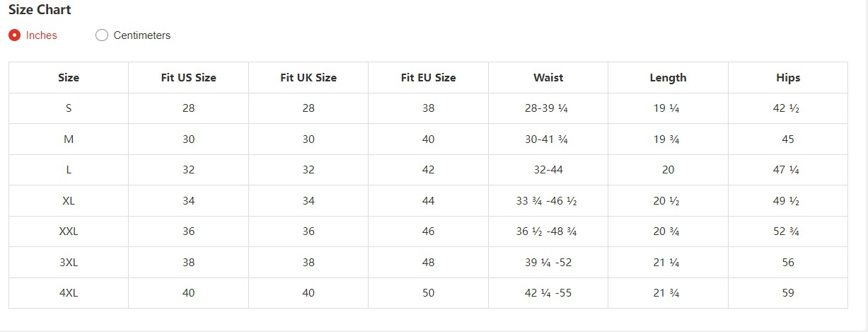868x332 pixels.
Task: Click the Centimeters label text
Action: [x=141, y=35]
